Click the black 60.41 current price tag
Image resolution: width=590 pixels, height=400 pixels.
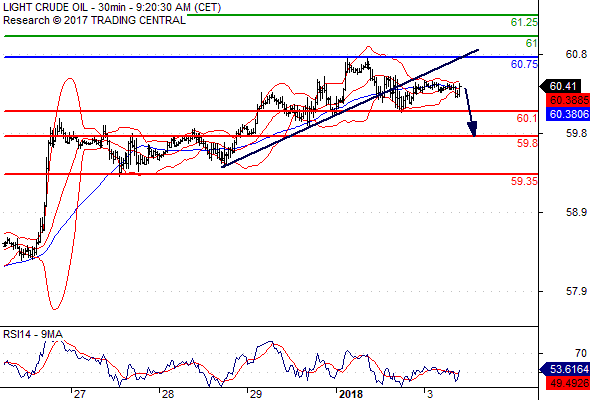click(x=560, y=86)
